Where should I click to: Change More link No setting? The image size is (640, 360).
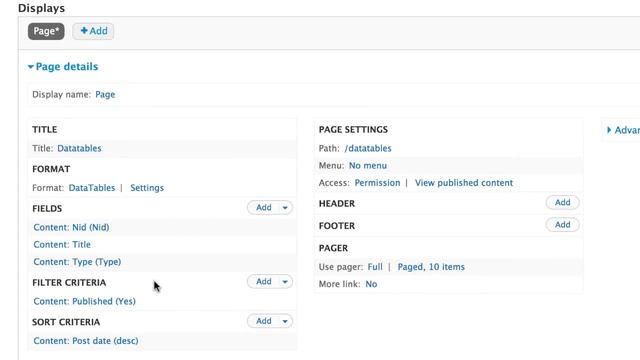coord(371,284)
